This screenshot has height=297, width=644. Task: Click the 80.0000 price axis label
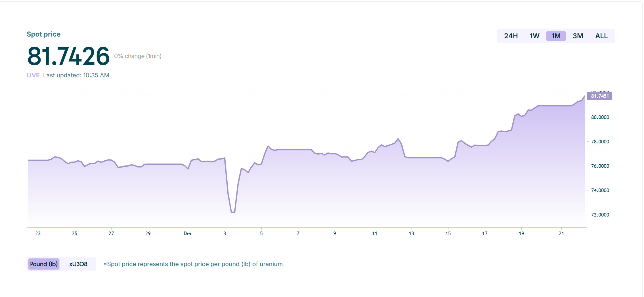[600, 117]
